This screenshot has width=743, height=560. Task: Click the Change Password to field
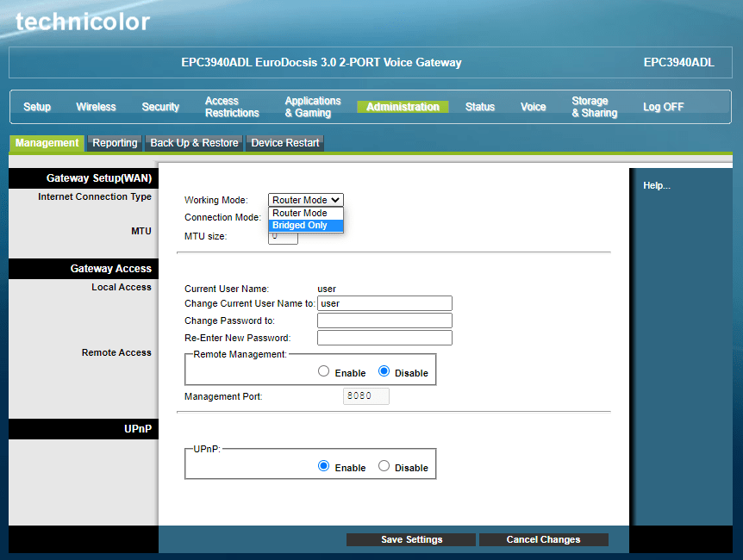(x=384, y=320)
